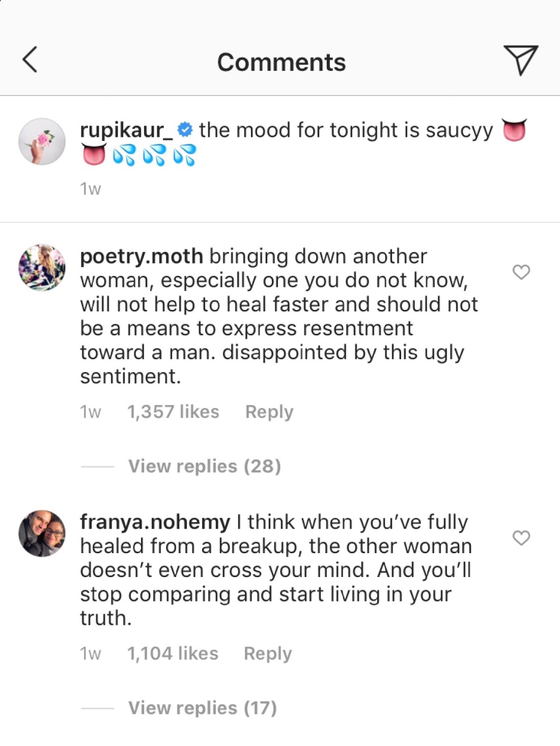Like the poetry.moth comment

coord(521,272)
